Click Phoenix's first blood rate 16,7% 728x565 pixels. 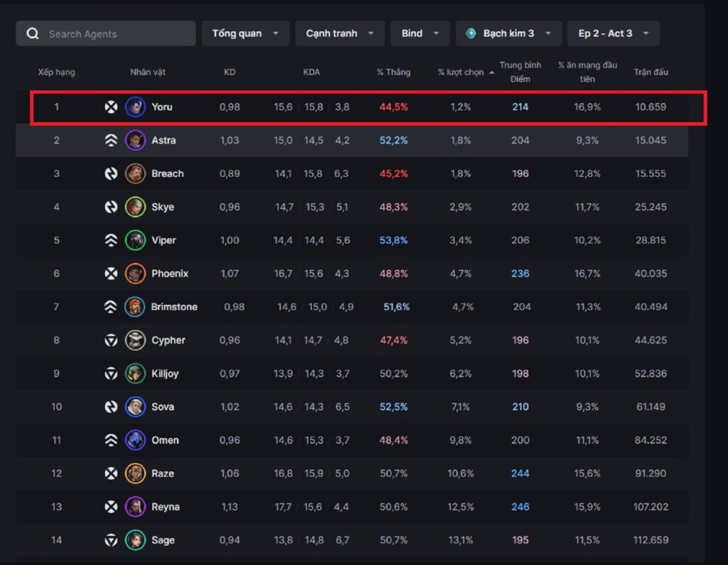pos(587,274)
